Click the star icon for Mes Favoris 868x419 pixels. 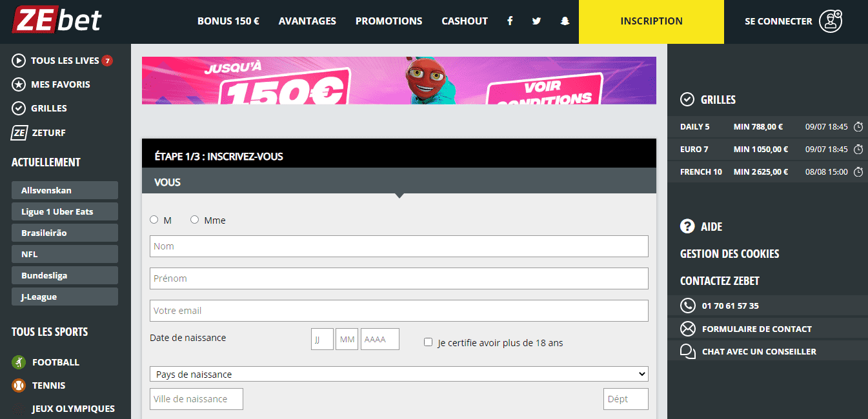click(x=19, y=84)
